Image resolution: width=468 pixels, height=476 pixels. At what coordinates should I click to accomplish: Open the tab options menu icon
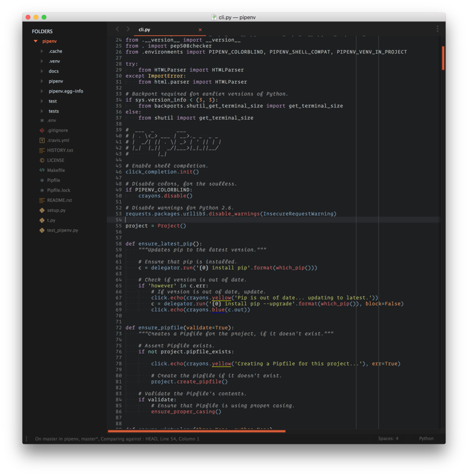pos(438,29)
